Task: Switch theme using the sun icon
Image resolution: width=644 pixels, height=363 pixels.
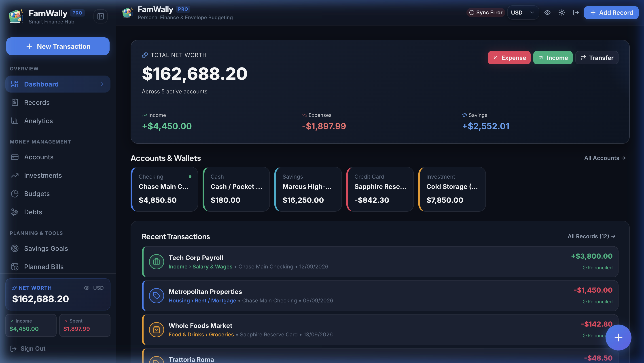Action: 561,13
